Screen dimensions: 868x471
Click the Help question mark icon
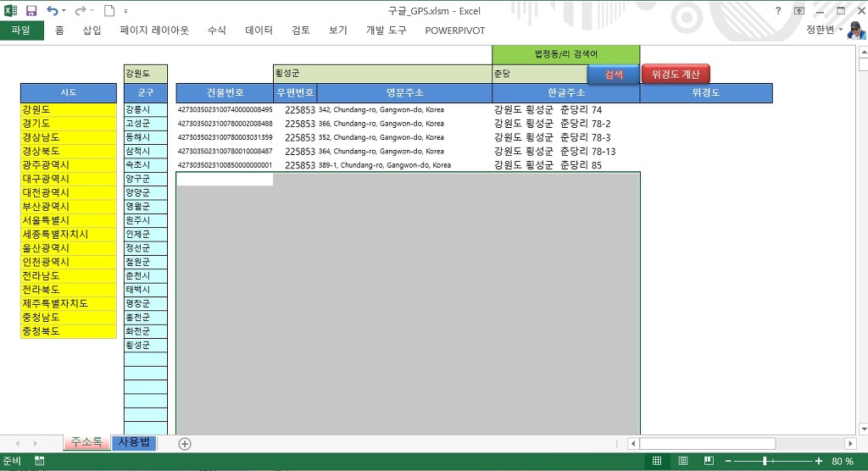click(x=778, y=11)
